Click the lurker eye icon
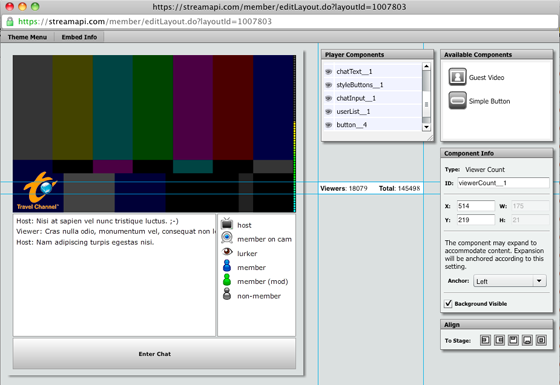Image resolution: width=560 pixels, height=385 pixels. tap(227, 252)
